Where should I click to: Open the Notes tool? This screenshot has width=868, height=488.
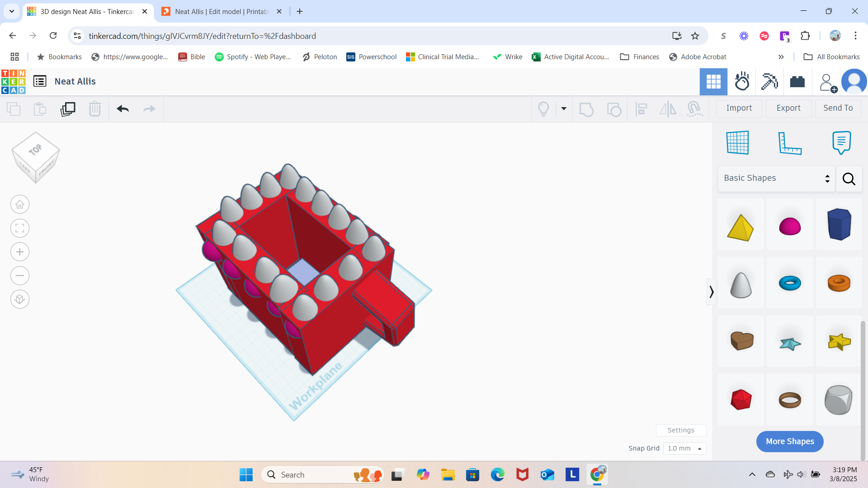841,143
